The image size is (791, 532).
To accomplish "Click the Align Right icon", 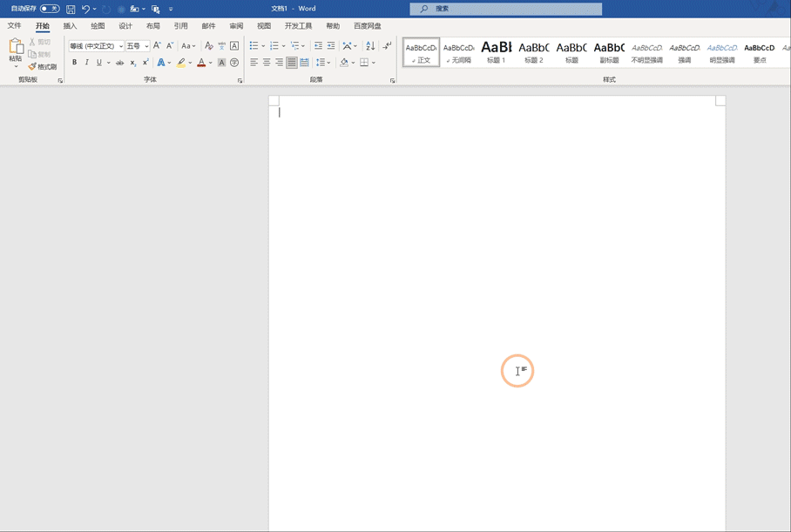I will (279, 63).
